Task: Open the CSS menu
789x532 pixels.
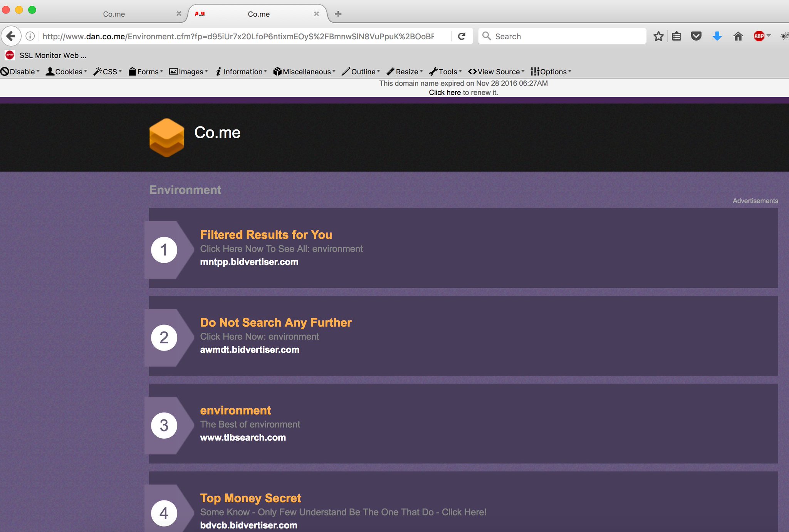Action: click(107, 72)
